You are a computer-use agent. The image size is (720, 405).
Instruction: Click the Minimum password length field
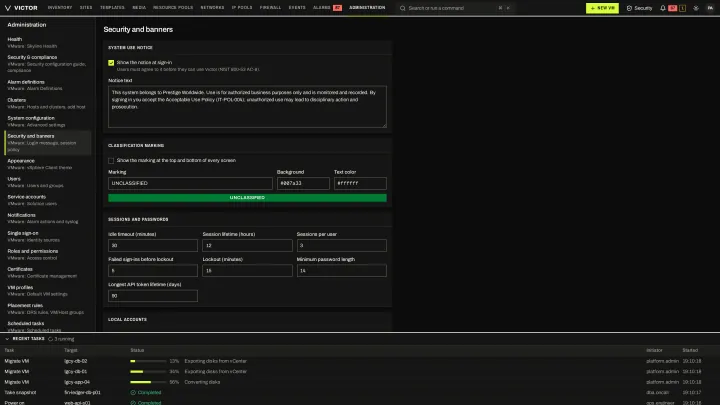point(342,270)
